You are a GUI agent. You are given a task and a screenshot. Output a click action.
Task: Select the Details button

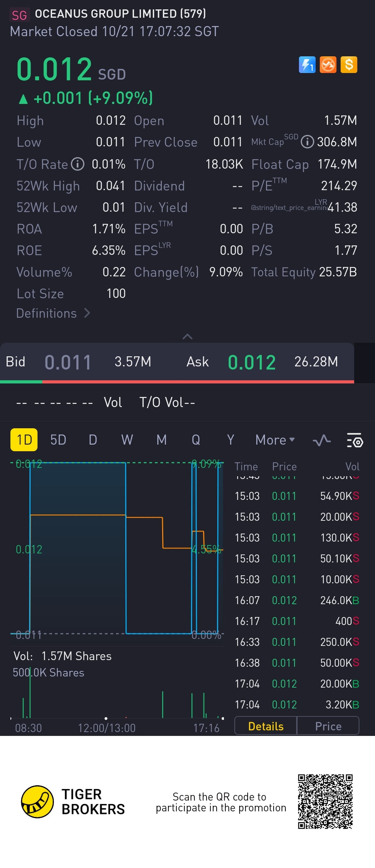point(266,726)
